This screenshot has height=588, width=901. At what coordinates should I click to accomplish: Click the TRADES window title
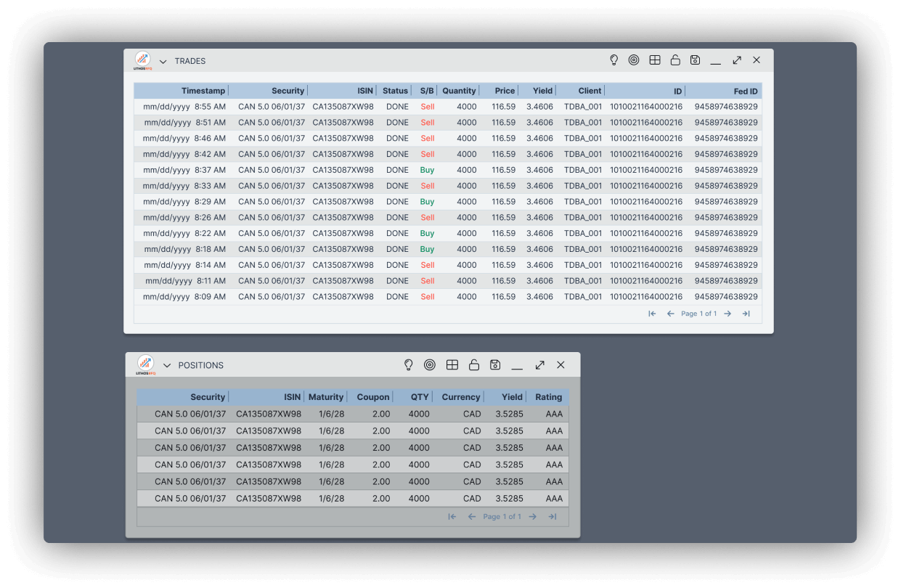coord(190,61)
